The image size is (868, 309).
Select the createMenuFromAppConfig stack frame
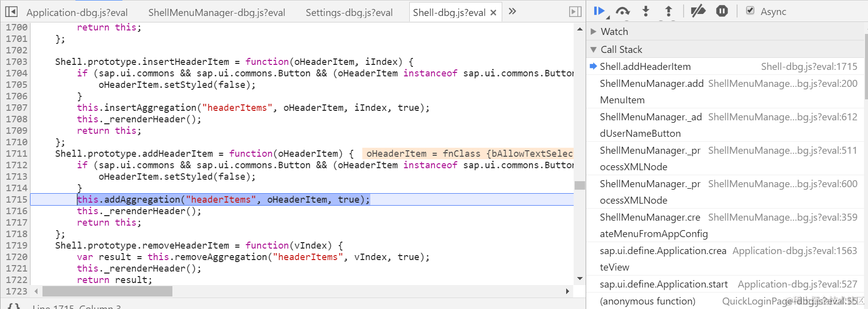click(726, 226)
